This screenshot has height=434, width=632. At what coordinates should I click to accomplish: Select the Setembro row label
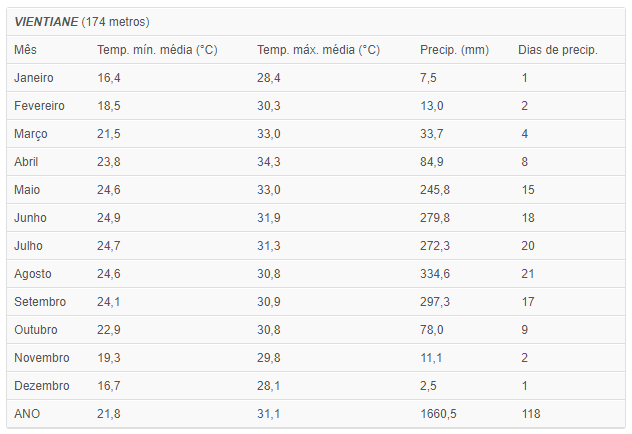pyautogui.click(x=40, y=301)
